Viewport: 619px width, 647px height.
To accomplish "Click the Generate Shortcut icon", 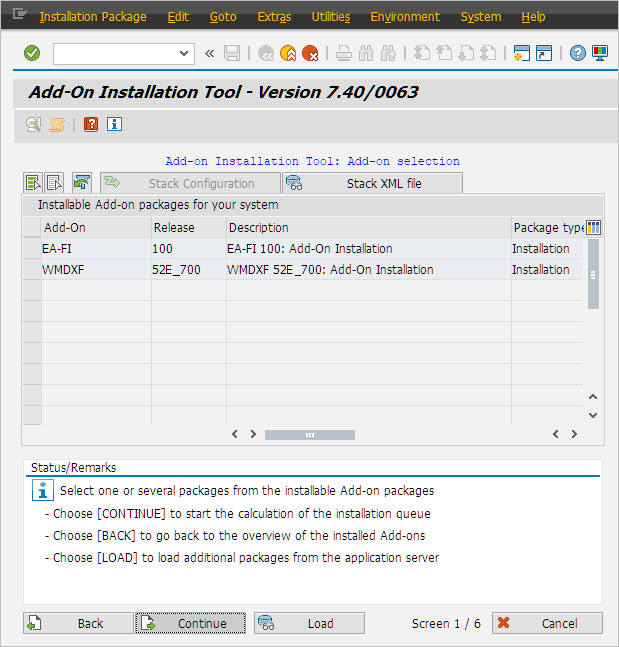I will (544, 53).
